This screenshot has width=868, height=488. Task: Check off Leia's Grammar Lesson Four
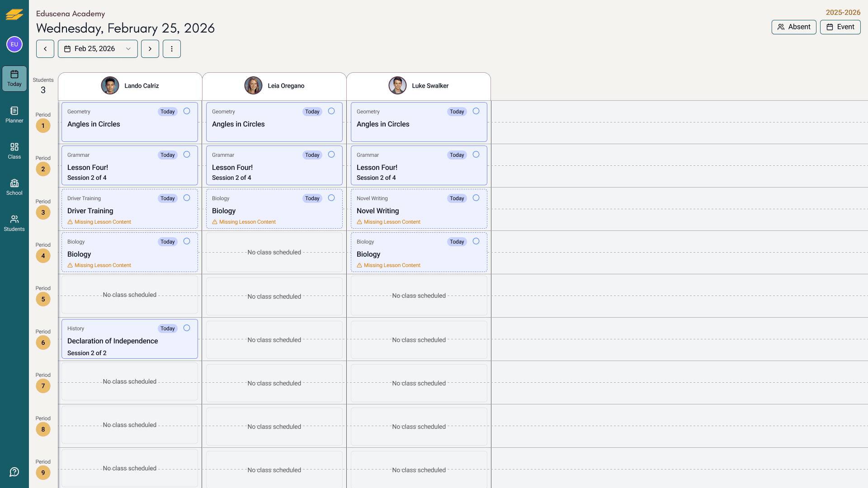[331, 155]
